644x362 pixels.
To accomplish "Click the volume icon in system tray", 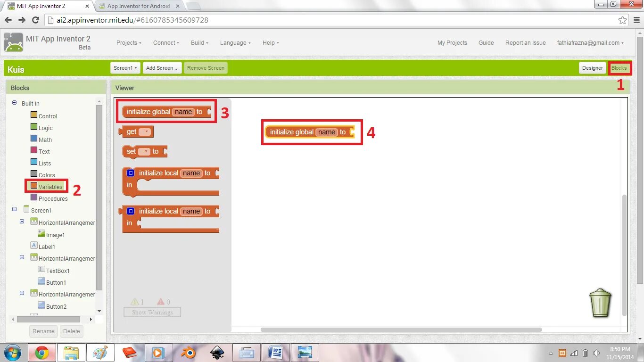I will (596, 353).
